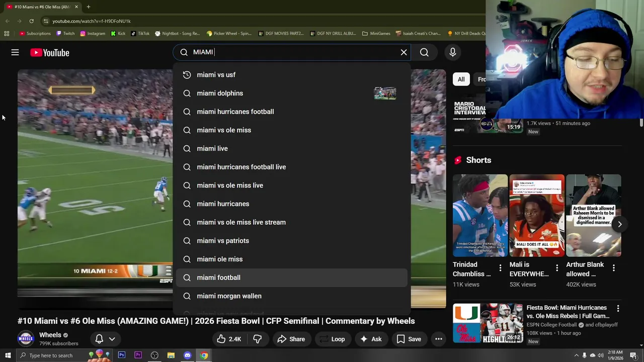
Task: Pick 'miami vs patriots' suggestion
Action: [x=291, y=241]
